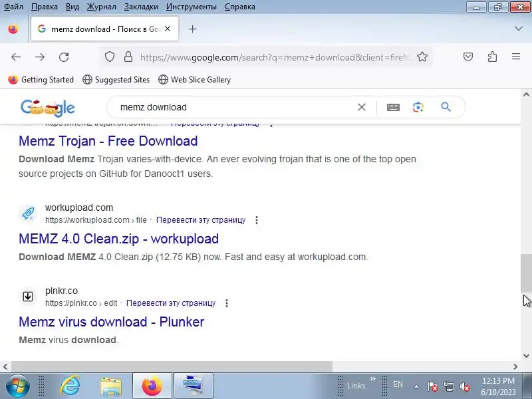Clear the Google search query

click(362, 107)
